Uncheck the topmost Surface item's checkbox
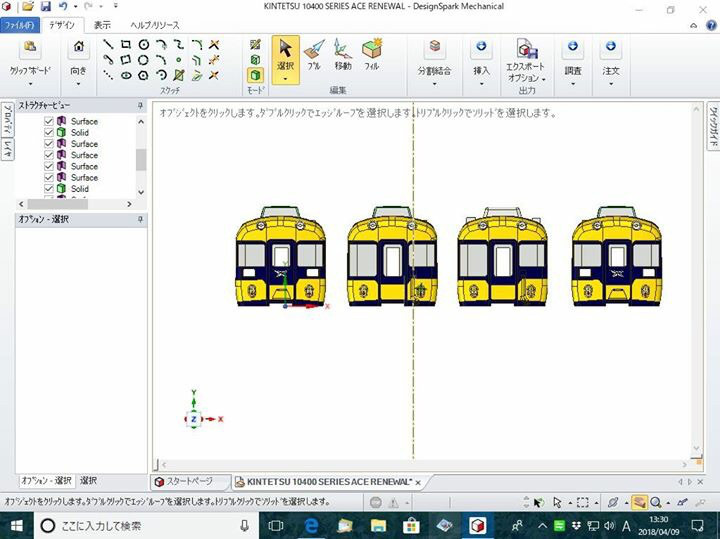The height and width of the screenshot is (539, 720). [49, 121]
